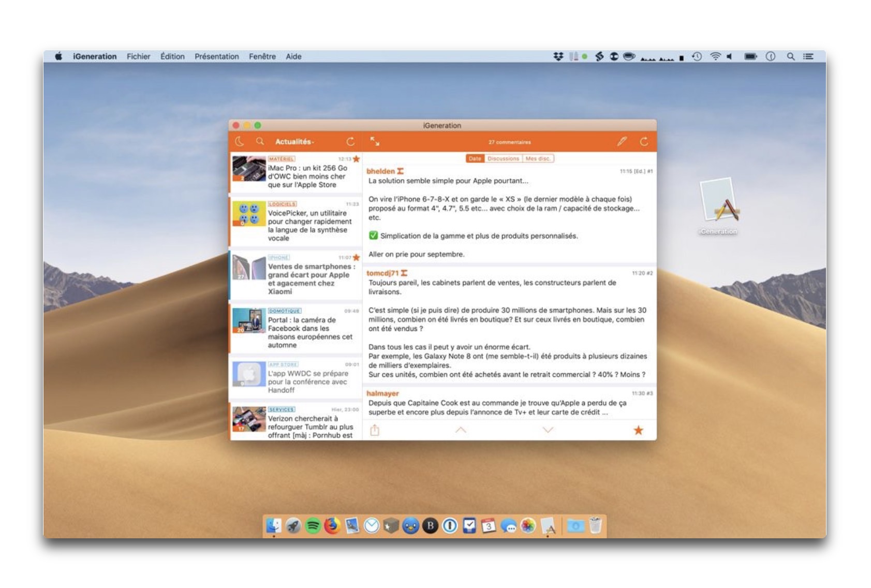Viewport: 871px width, 588px height.
Task: Toggle favorite star on iMac Pro article
Action: coord(356,159)
